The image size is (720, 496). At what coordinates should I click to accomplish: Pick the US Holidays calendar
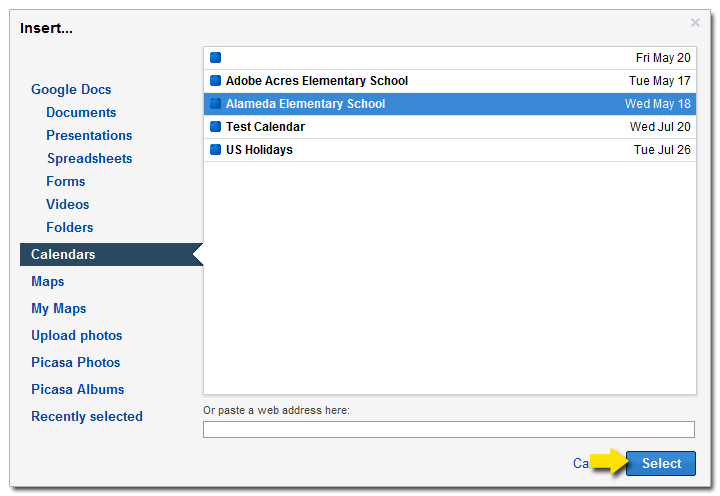point(450,150)
